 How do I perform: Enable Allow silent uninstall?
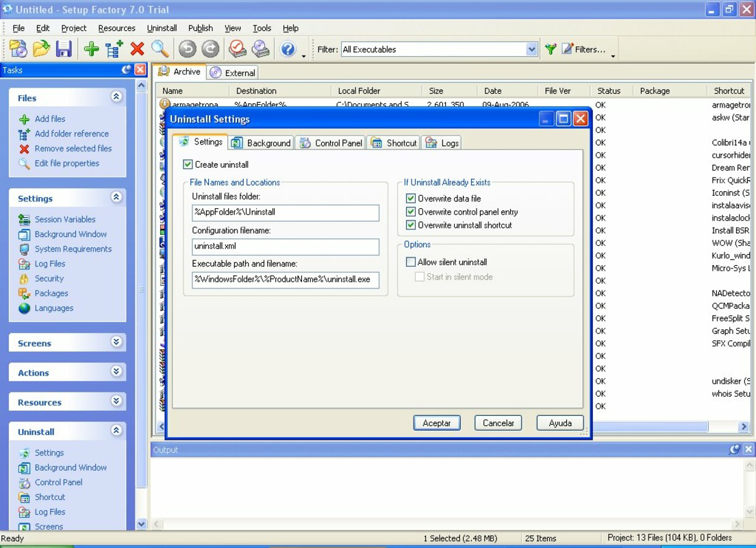coord(412,262)
